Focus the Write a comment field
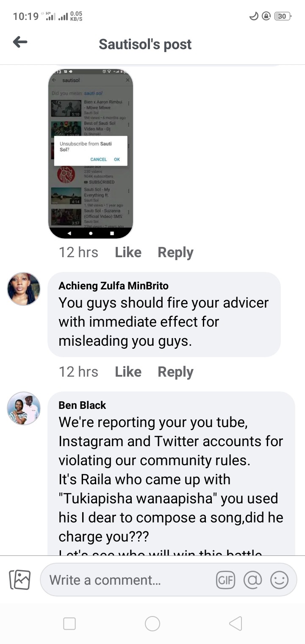 [x=127, y=580]
